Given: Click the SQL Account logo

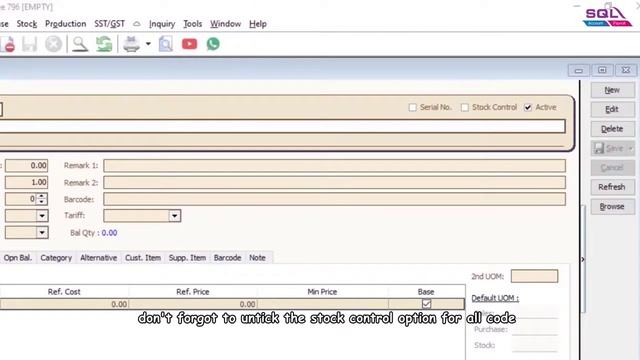Looking at the screenshot, I should click(607, 16).
